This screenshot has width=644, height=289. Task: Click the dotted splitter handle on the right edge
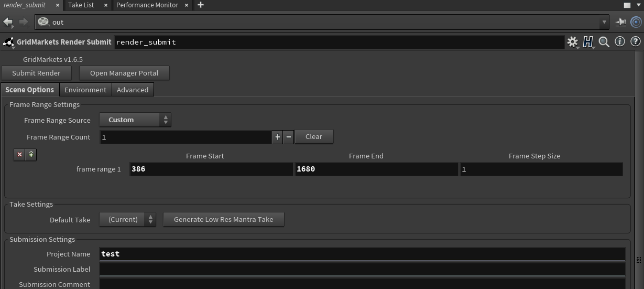tap(639, 260)
